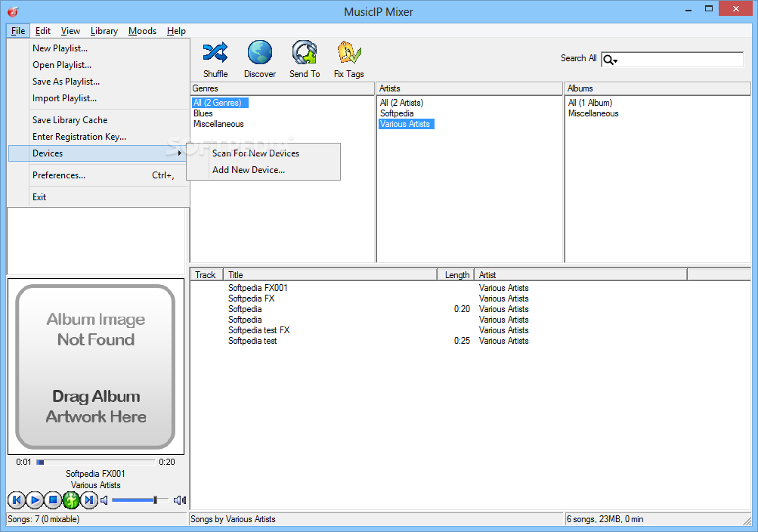Select Various Artists in Artists list
Image resolution: width=758 pixels, height=532 pixels.
click(407, 124)
